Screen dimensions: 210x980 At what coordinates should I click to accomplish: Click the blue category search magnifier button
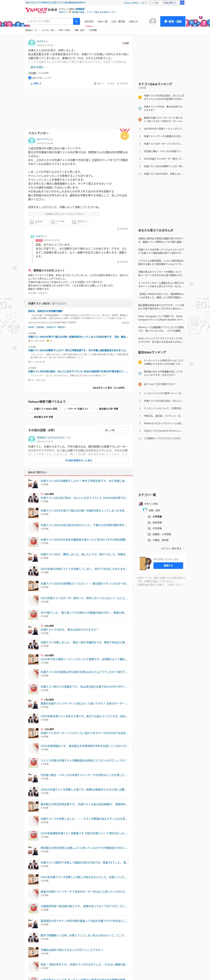77,21
